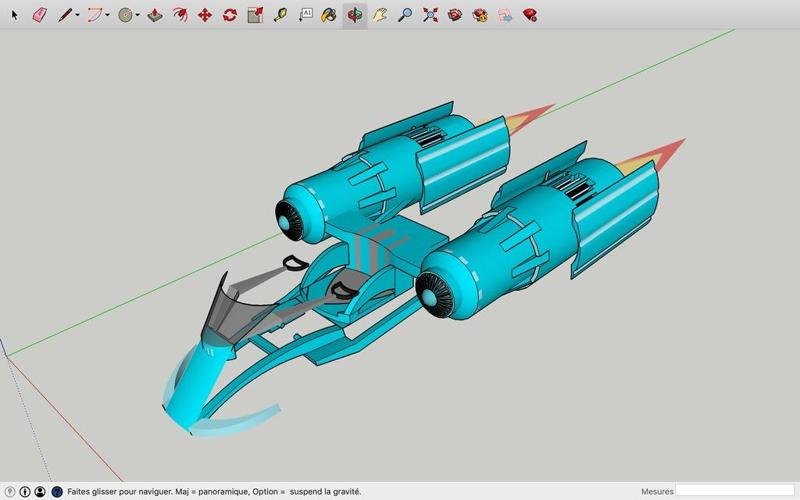Image resolution: width=800 pixels, height=500 pixels.
Task: Open the 3D Warehouse
Action: 455,15
